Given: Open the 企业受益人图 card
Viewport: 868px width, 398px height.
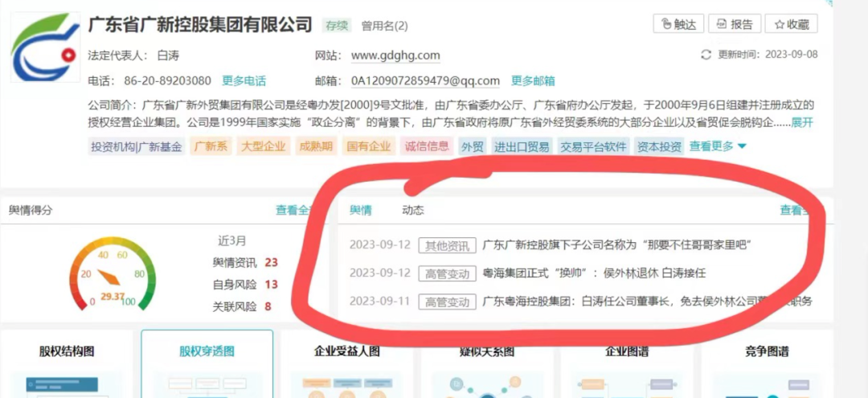Looking at the screenshot, I should click(x=347, y=364).
